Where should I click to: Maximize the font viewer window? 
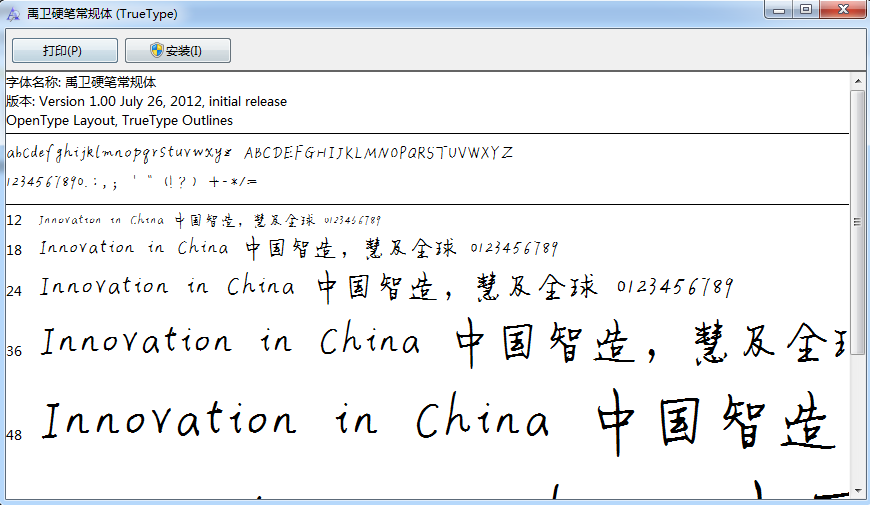click(806, 9)
